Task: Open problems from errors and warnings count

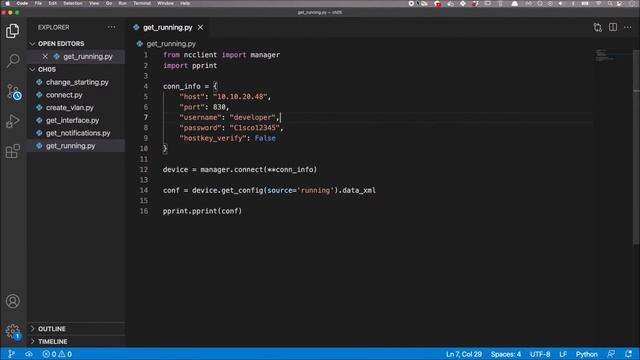Action: tap(57, 354)
